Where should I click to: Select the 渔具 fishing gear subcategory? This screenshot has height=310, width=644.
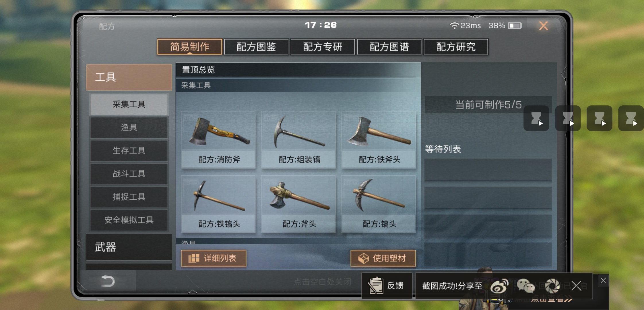[x=129, y=127]
